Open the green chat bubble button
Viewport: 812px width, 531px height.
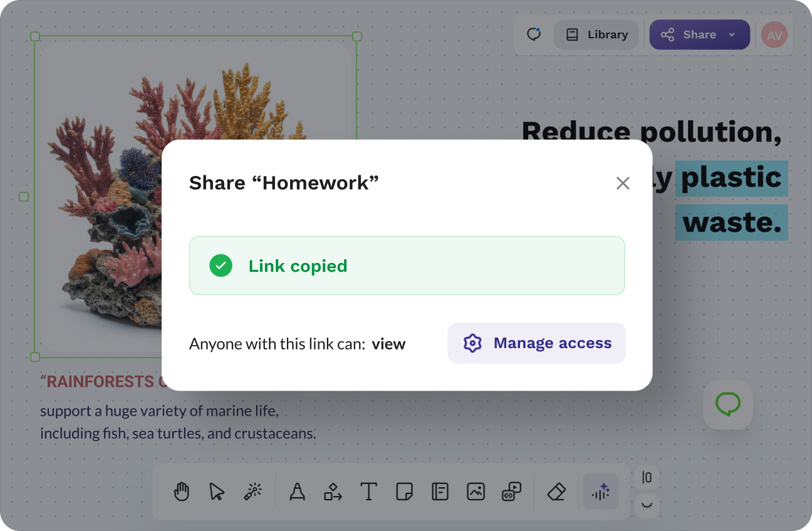pyautogui.click(x=727, y=405)
